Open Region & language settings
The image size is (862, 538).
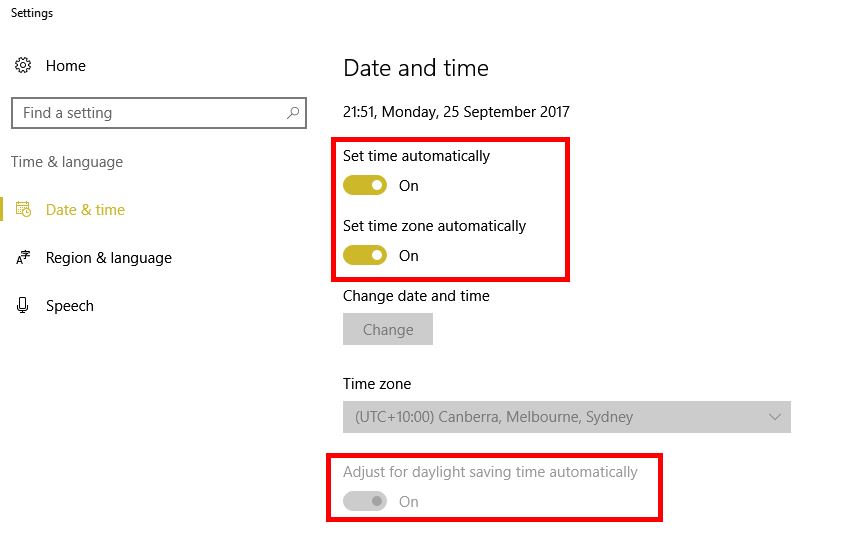(108, 258)
